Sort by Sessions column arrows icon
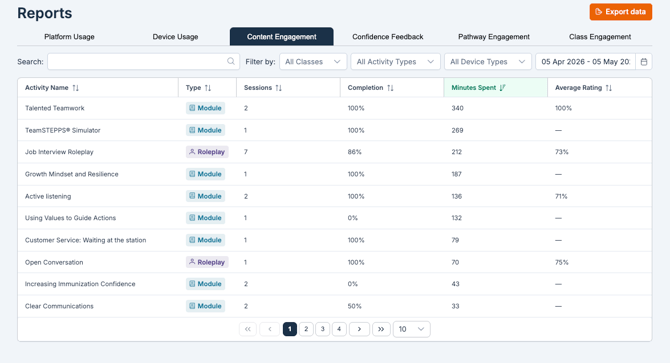 pos(279,88)
